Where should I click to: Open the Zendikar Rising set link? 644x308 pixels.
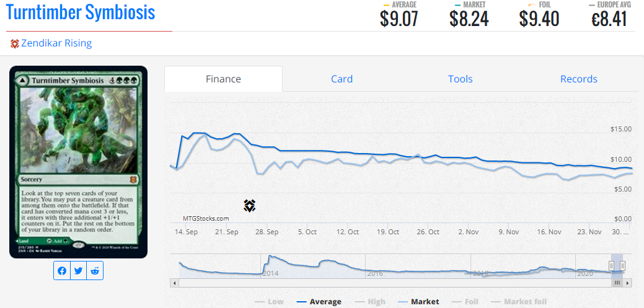point(56,43)
